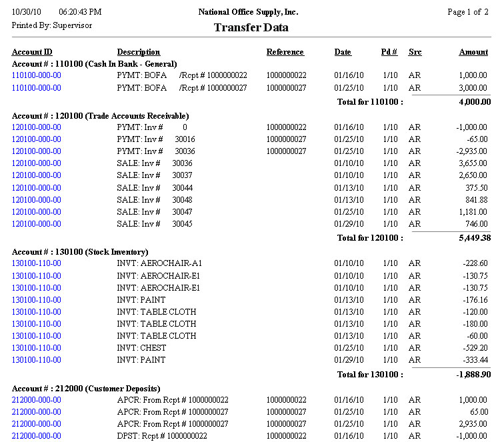Viewport: 504px width, 442px height.
Task: Click the Pd # column header
Action: [389, 52]
